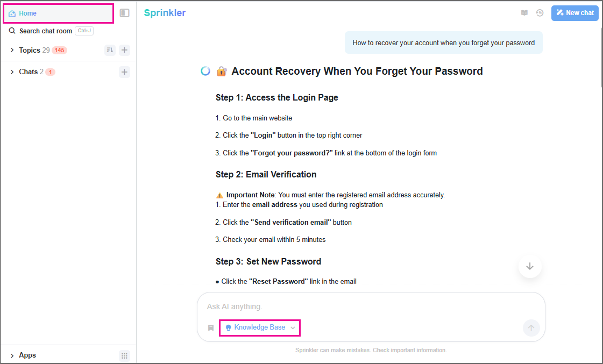Screen dimensions: 603x364
Task: Click the Sprinkler logo title
Action: [x=165, y=13]
